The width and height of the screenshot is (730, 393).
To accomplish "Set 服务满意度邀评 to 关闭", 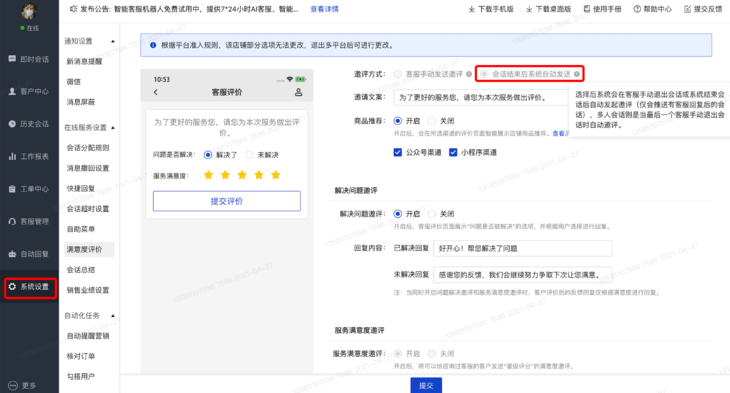I will click(432, 353).
